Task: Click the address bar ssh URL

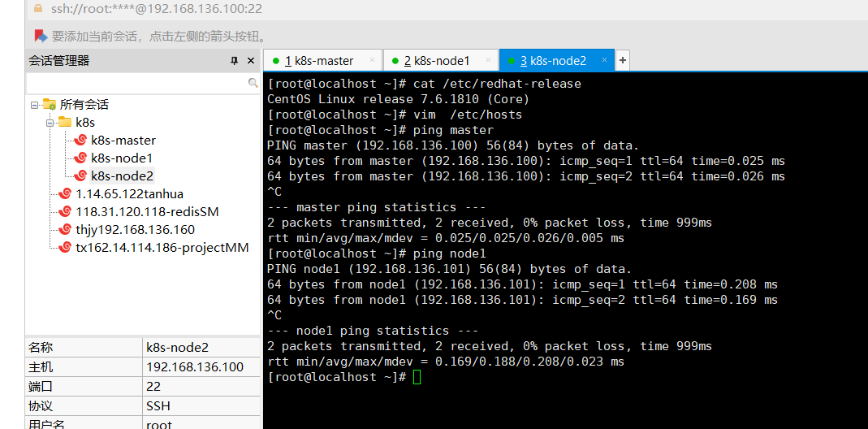Action: pos(156,9)
